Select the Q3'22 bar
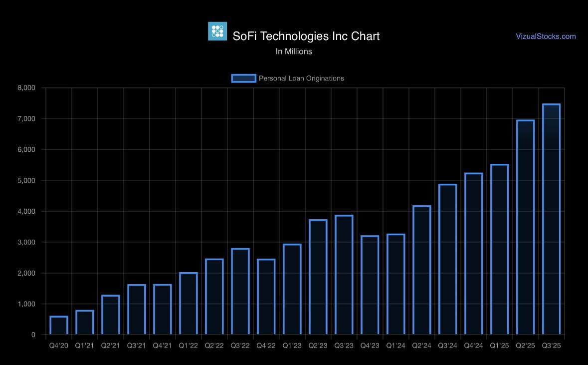 click(240, 292)
